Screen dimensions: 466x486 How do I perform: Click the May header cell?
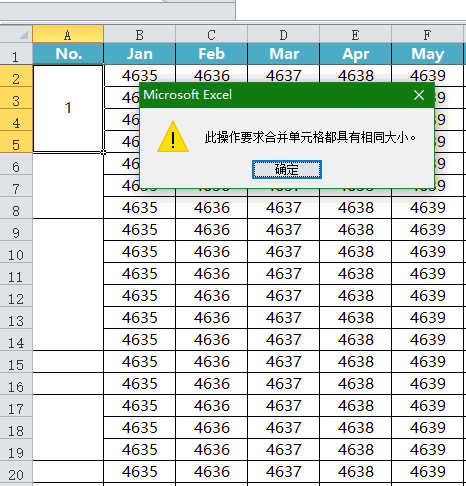pyautogui.click(x=428, y=53)
